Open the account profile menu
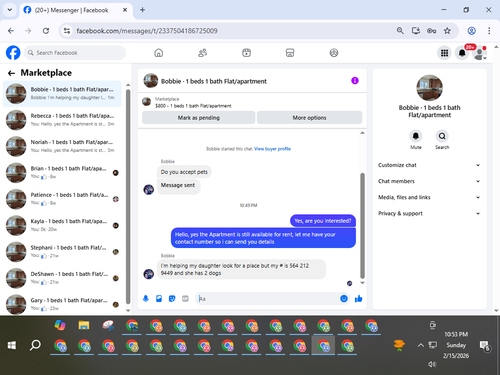Image resolution: width=500 pixels, height=375 pixels. (480, 53)
